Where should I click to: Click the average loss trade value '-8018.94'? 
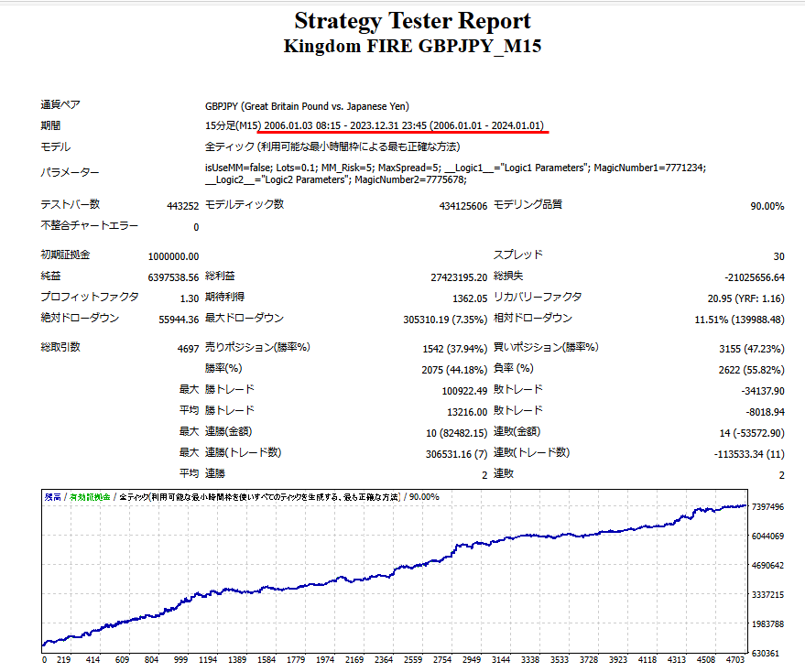tap(766, 412)
